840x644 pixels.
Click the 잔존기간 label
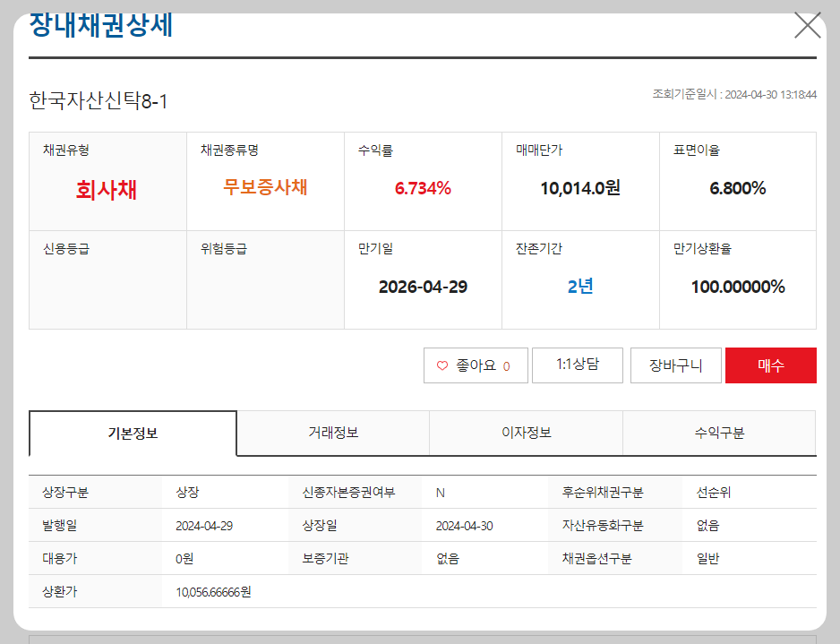coord(539,249)
